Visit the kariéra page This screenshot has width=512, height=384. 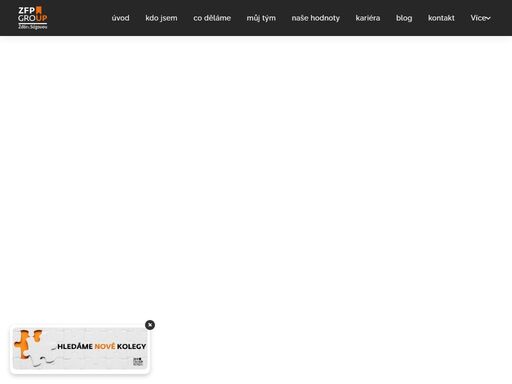[368, 18]
